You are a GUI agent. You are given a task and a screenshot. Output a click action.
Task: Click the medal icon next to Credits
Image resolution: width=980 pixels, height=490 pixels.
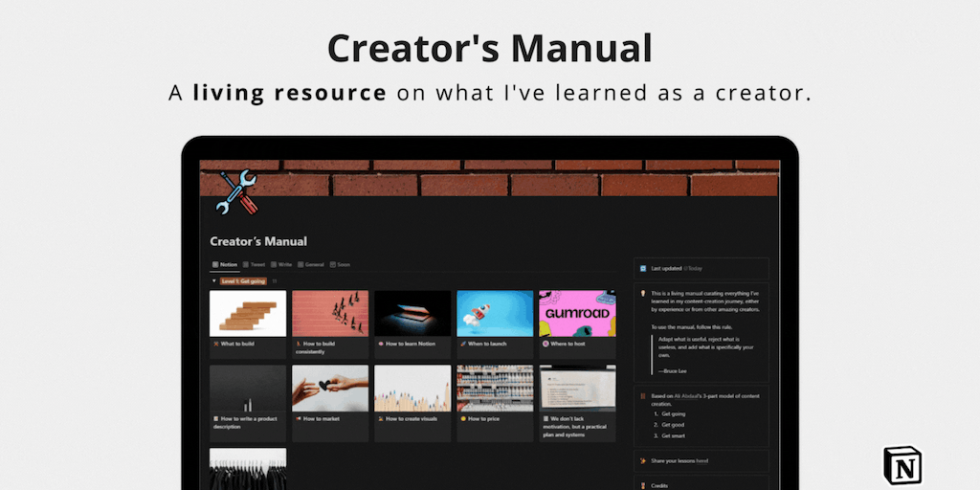click(x=642, y=485)
